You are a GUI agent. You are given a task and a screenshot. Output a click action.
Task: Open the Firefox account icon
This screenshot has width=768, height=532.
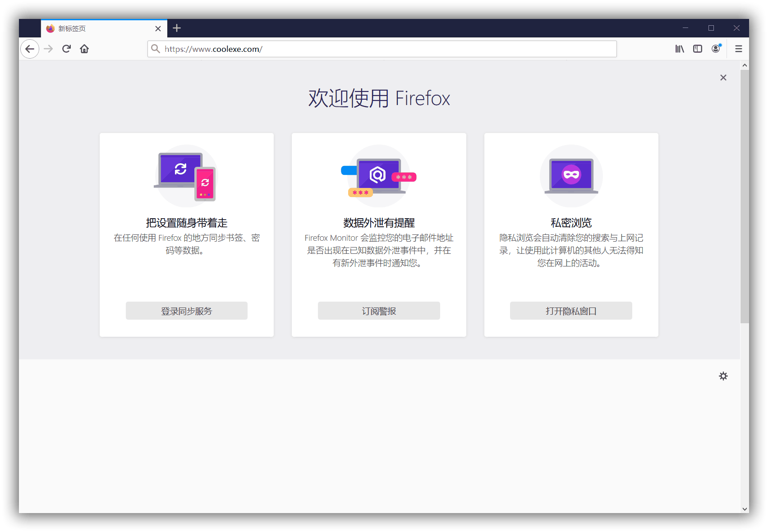[x=716, y=49]
